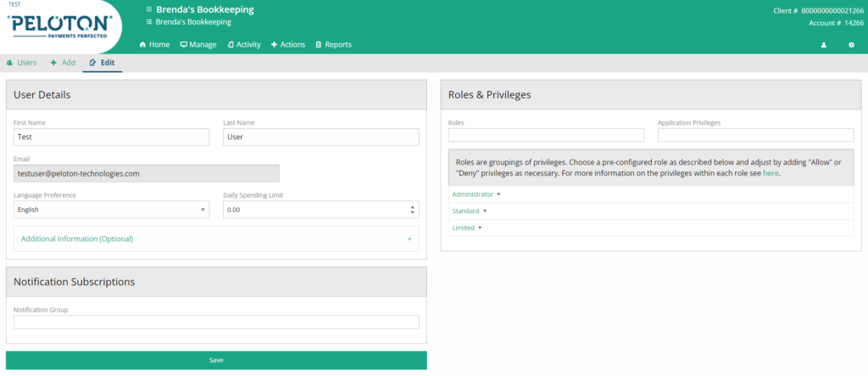Expand the Administrator role details
This screenshot has width=868, height=376.
476,194
